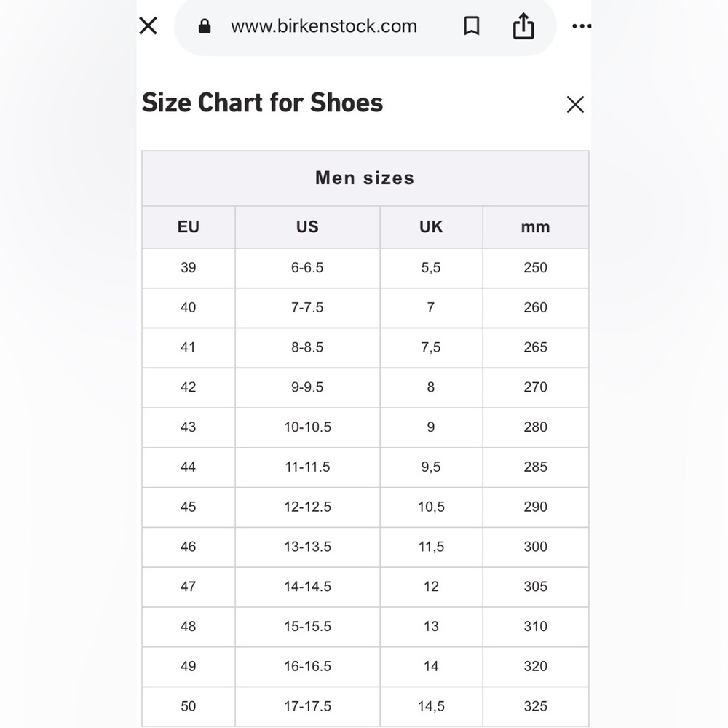Tap the mm column header

click(x=535, y=227)
